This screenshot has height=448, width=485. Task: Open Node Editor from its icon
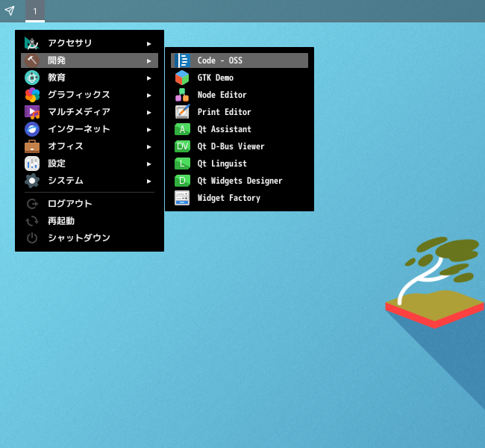pyautogui.click(x=182, y=95)
